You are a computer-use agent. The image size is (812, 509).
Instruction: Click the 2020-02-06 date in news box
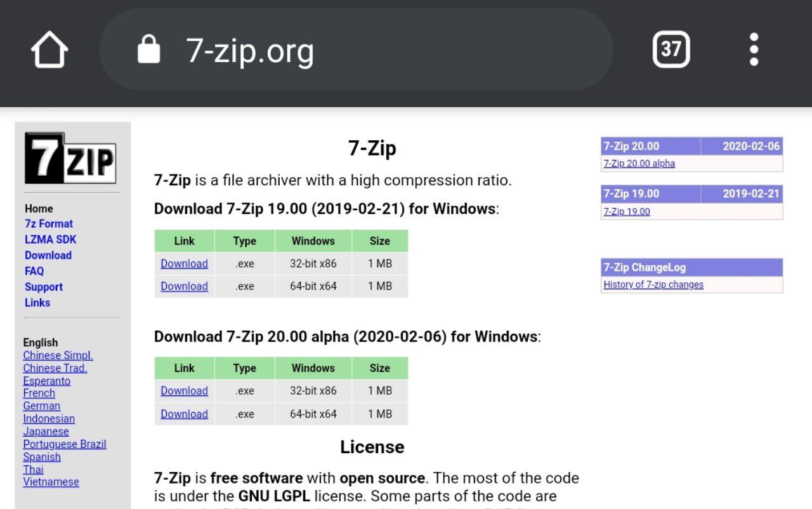pyautogui.click(x=751, y=146)
